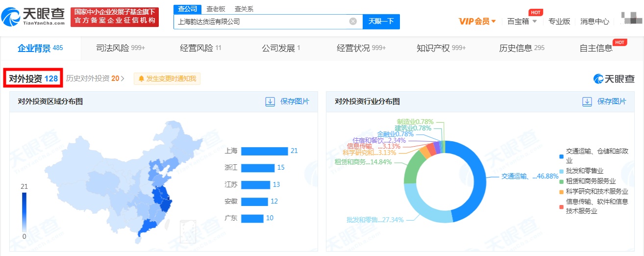644x256 pixels.
Task: Click download icon on industry distribution chart
Action: [587, 102]
